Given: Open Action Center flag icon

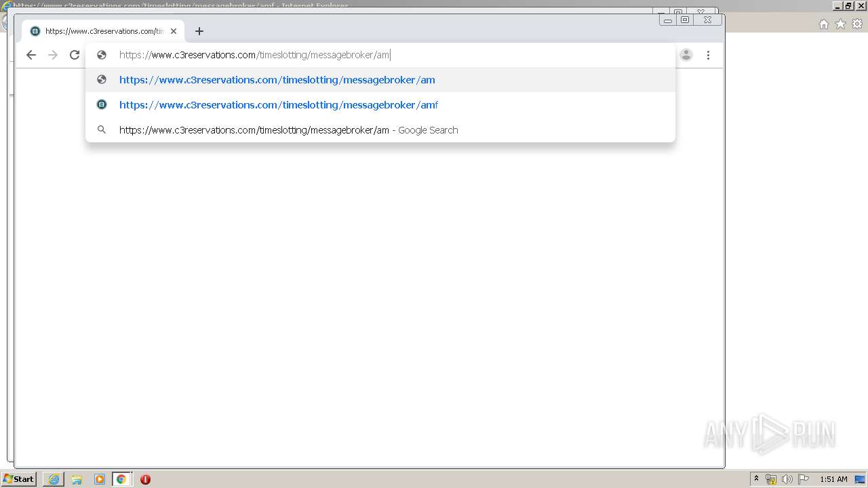Looking at the screenshot, I should click(x=803, y=479).
